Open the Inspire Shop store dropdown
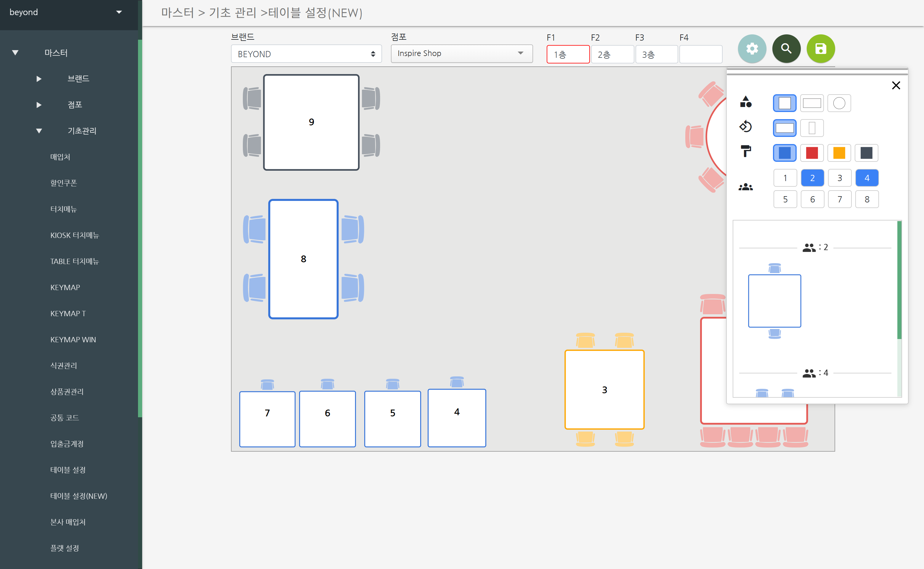This screenshot has height=569, width=924. (461, 53)
